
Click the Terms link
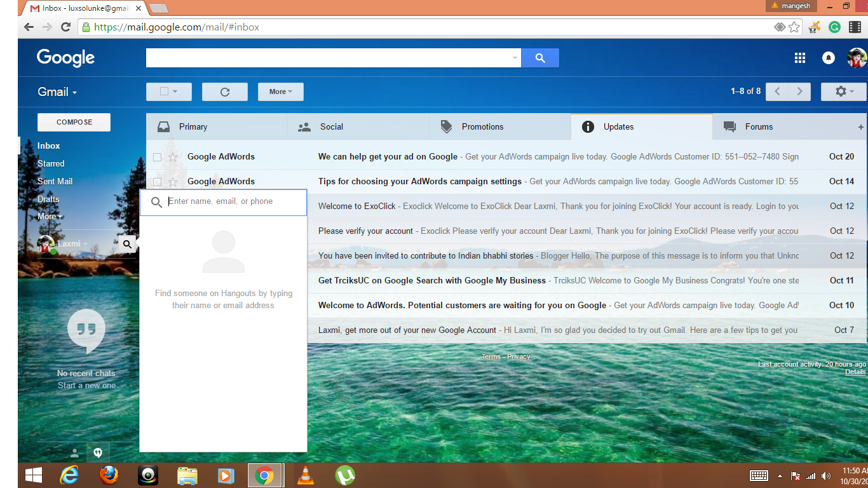pos(491,356)
